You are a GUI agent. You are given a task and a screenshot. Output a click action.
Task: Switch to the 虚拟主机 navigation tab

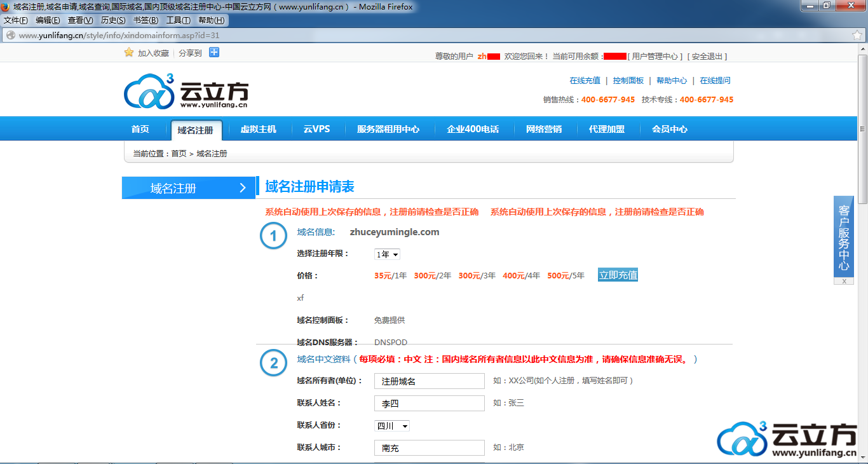tap(258, 129)
